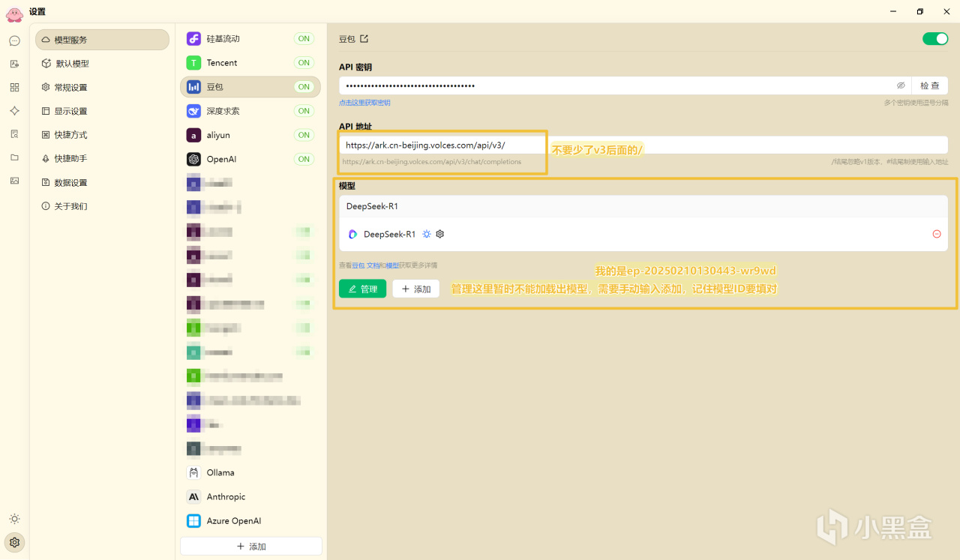
Task: Open the translate sparkle icon in sidebar
Action: tap(14, 110)
